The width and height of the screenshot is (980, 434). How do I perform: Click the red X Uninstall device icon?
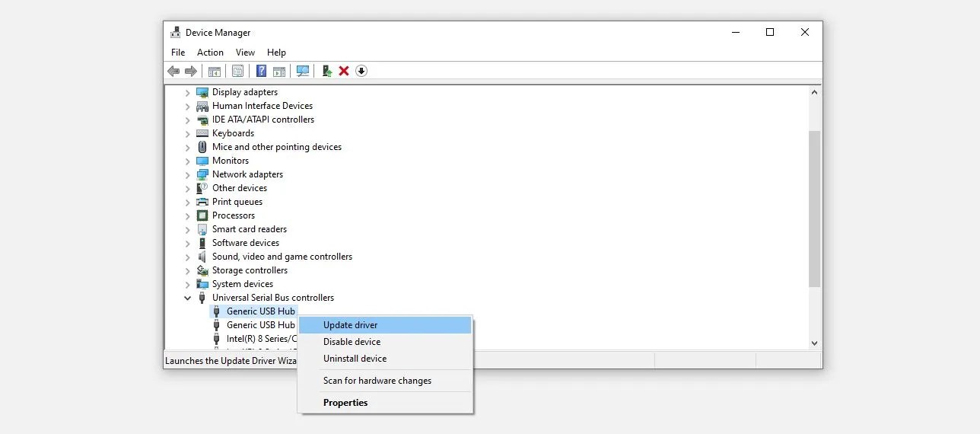[344, 71]
